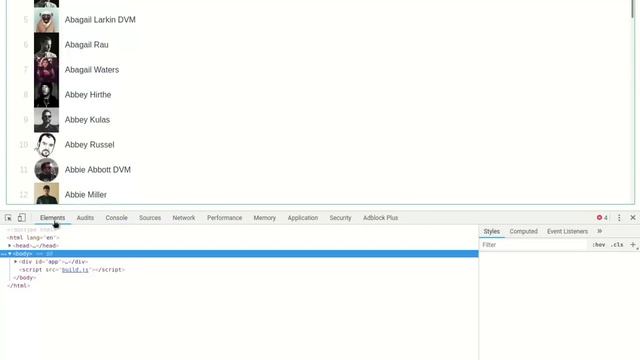Select the name Abagail Rau
Viewport: 640px width, 360px height.
click(87, 44)
